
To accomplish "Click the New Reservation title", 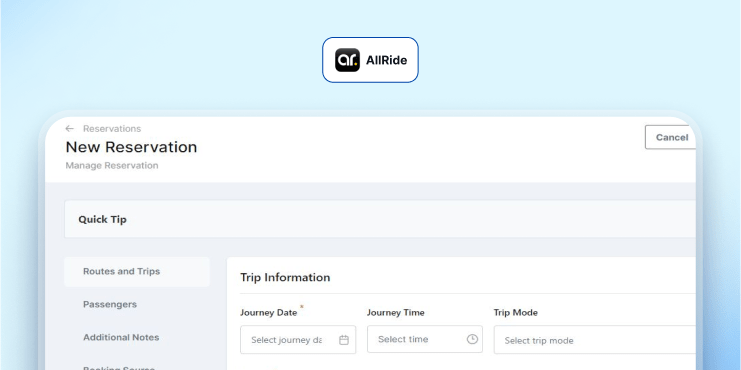I will coord(131,147).
